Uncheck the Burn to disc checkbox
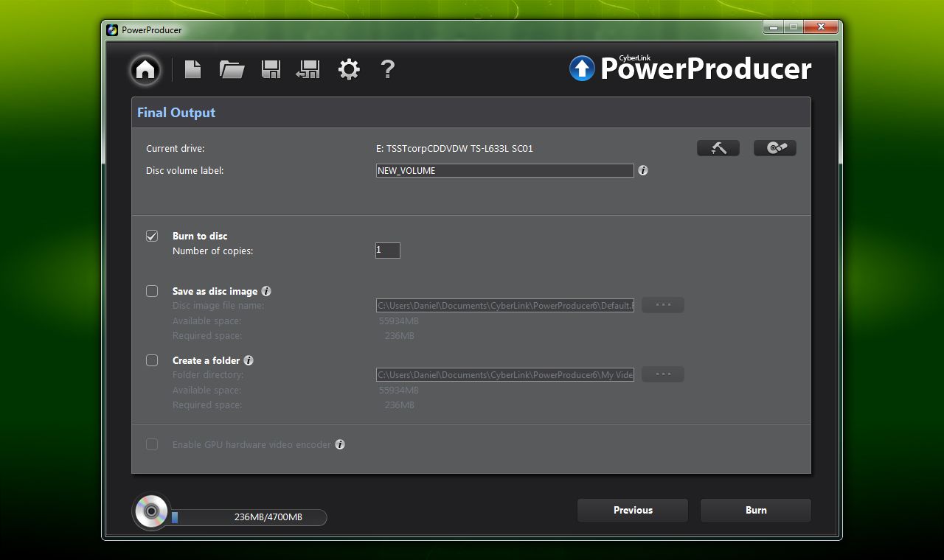This screenshot has height=560, width=944. click(152, 236)
